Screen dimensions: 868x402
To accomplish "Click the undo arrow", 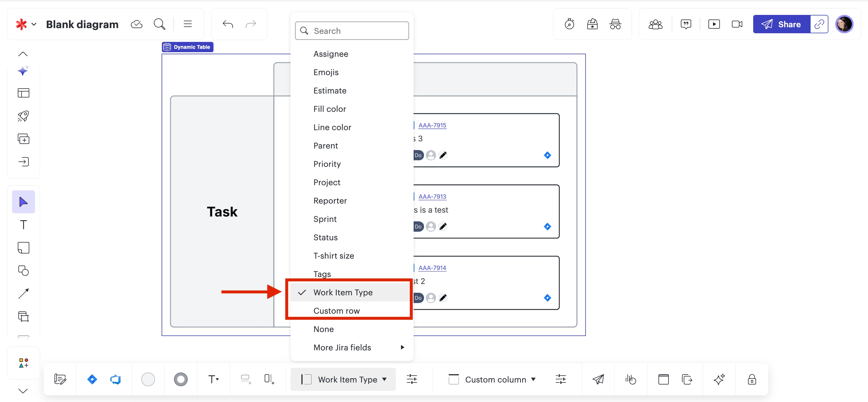I will pyautogui.click(x=228, y=24).
